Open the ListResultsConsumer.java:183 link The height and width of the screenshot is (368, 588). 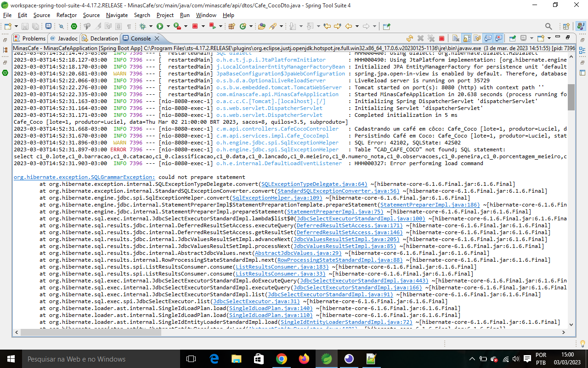coord(282,267)
